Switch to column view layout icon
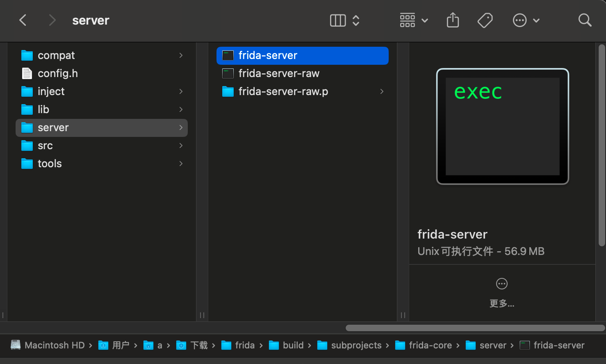 pos(338,20)
